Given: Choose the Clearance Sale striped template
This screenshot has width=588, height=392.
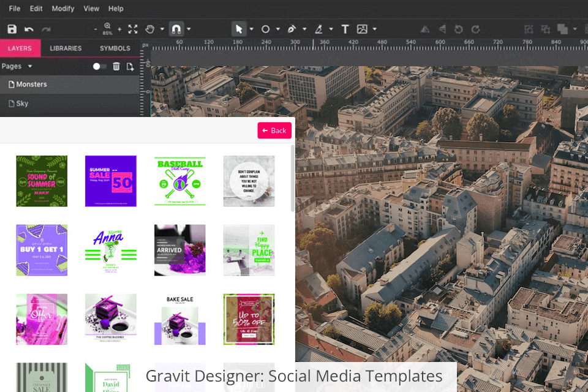Looking at the screenshot, I should (42, 377).
